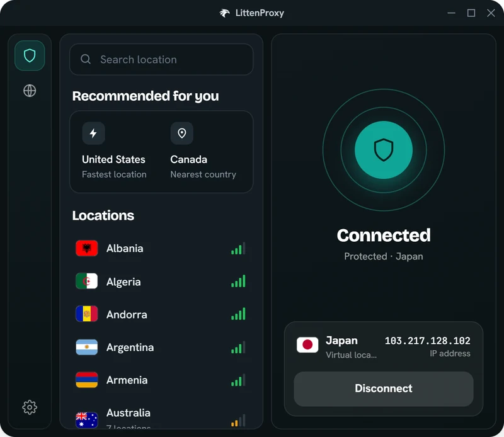Choose Albania from locations list

click(161, 248)
